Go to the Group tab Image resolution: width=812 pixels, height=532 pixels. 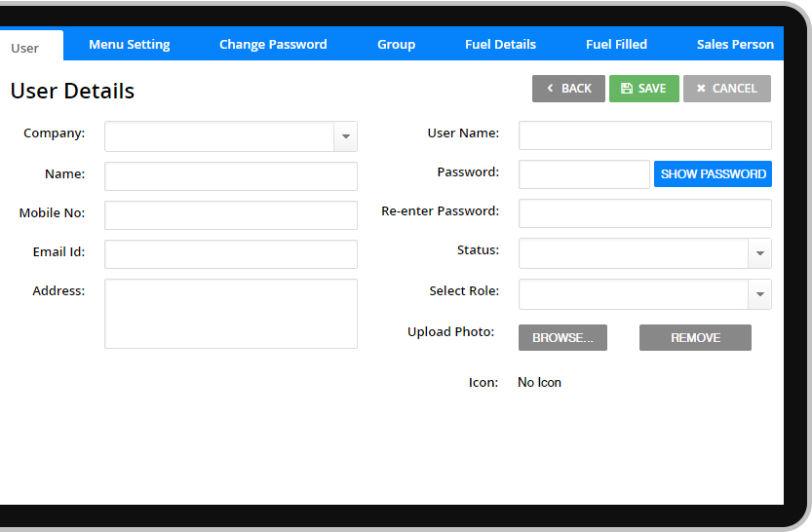point(396,44)
